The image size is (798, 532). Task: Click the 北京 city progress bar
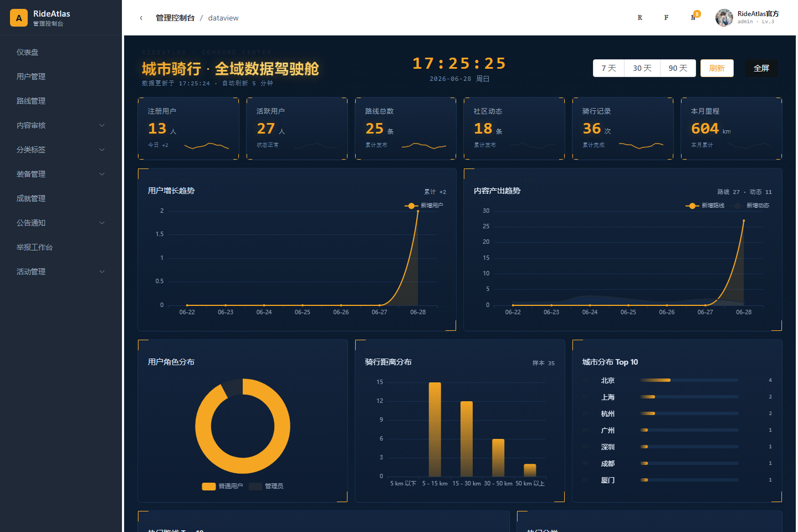pos(689,380)
